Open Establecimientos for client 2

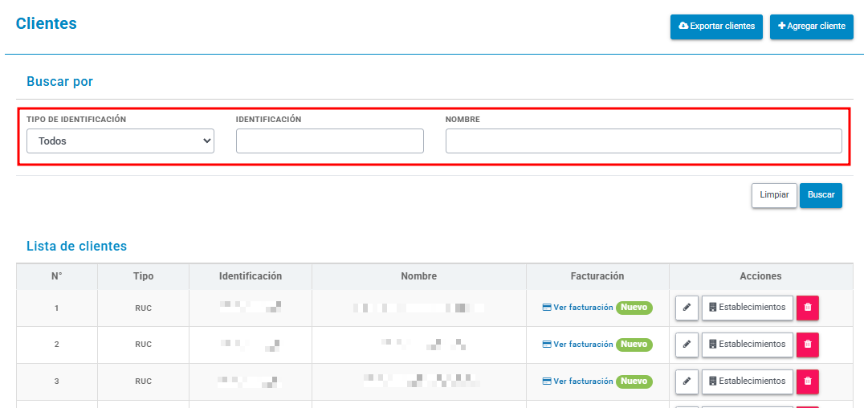click(748, 345)
